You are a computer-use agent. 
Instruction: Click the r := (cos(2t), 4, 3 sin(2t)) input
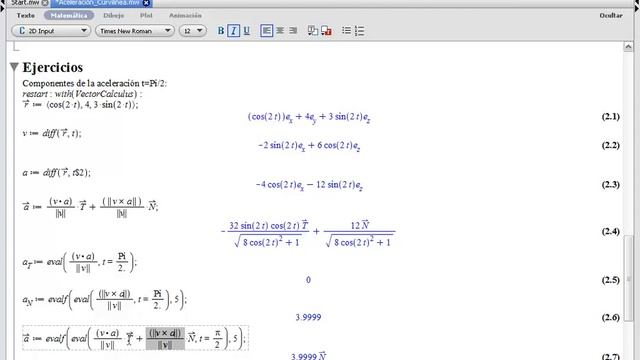[80, 104]
